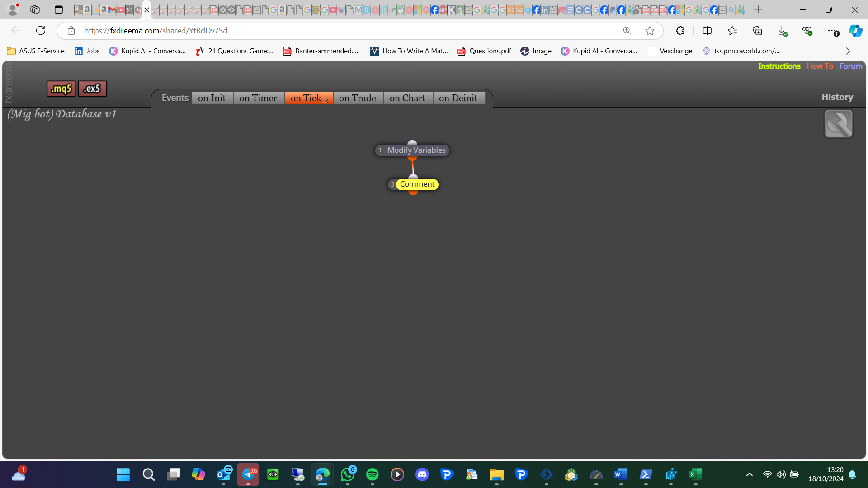
Task: Select the Modify Variables block
Action: pyautogui.click(x=412, y=150)
